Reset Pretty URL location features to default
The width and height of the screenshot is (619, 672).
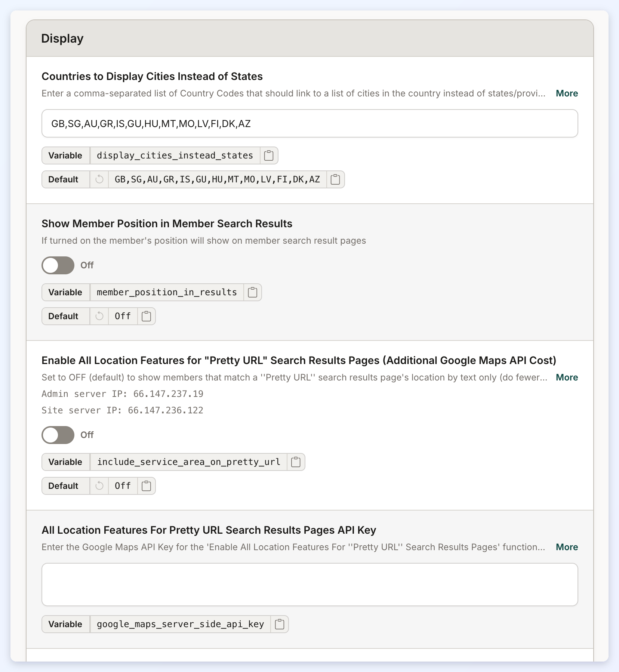click(x=99, y=486)
